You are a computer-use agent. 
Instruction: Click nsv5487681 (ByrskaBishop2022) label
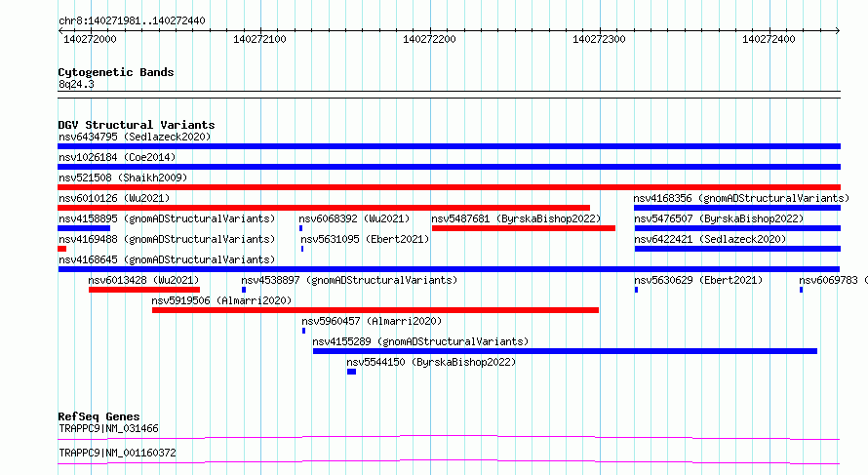pyautogui.click(x=516, y=218)
